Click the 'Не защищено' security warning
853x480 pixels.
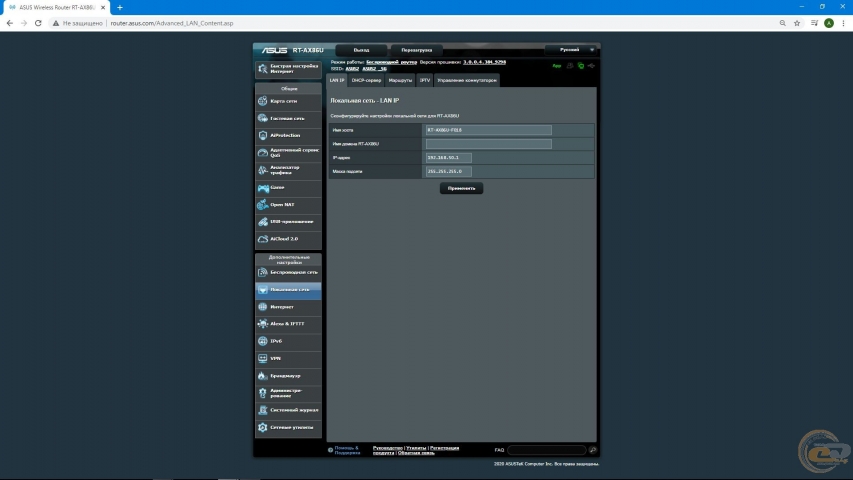(x=77, y=23)
